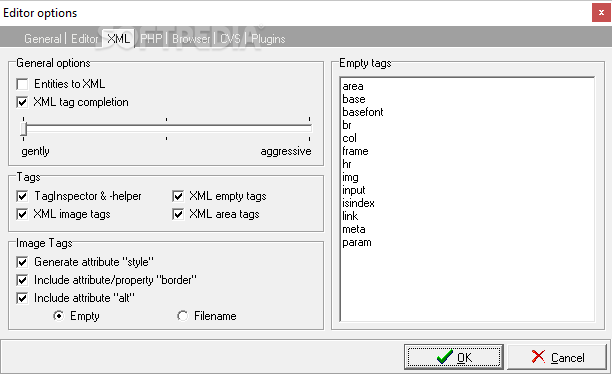This screenshot has height=375, width=612.
Task: Confirm with the OK button
Action: click(454, 357)
